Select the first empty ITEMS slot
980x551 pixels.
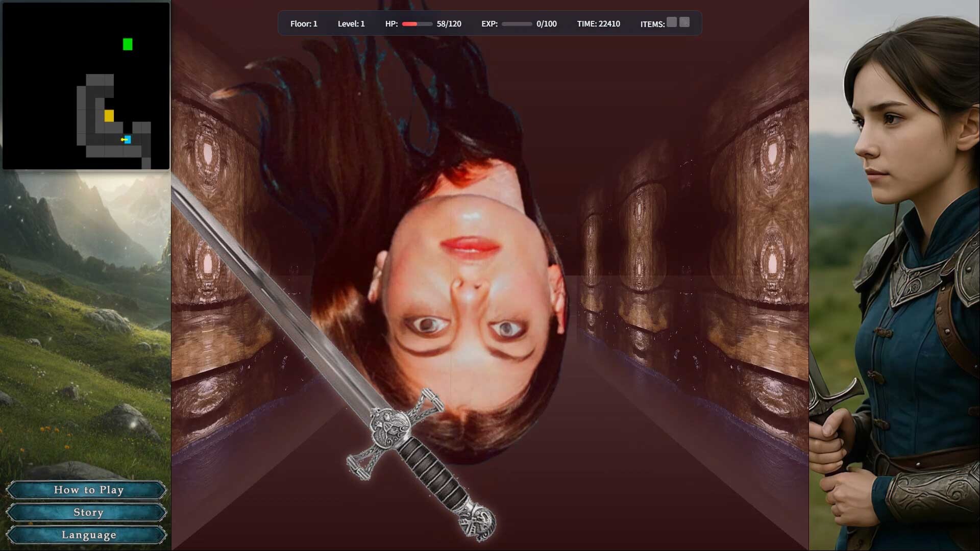pos(671,22)
